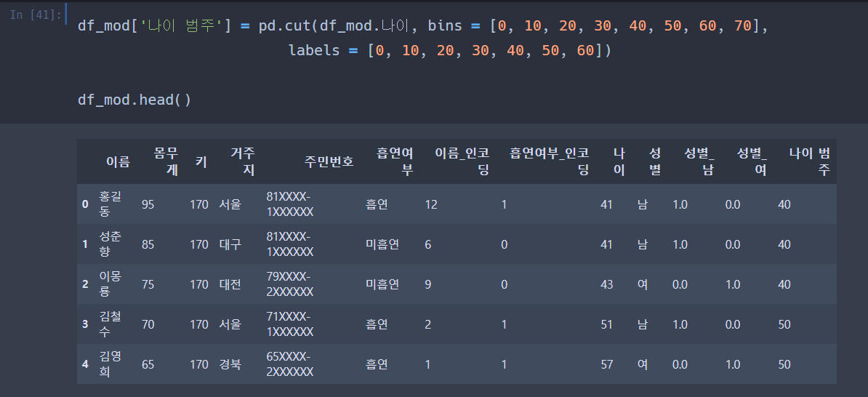Click the In [41] cell prompt

(x=36, y=15)
